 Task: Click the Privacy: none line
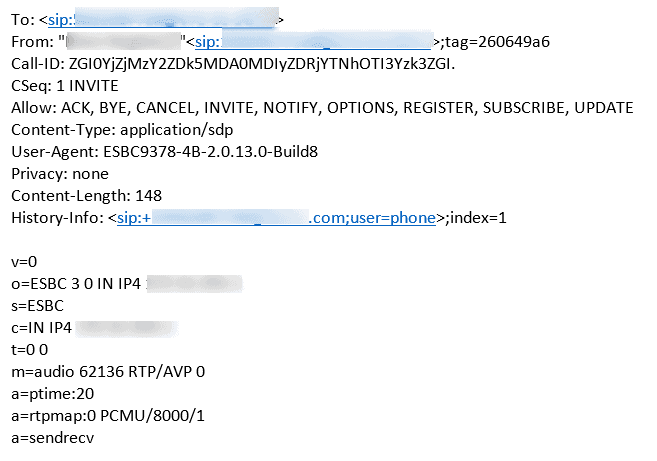coord(60,174)
